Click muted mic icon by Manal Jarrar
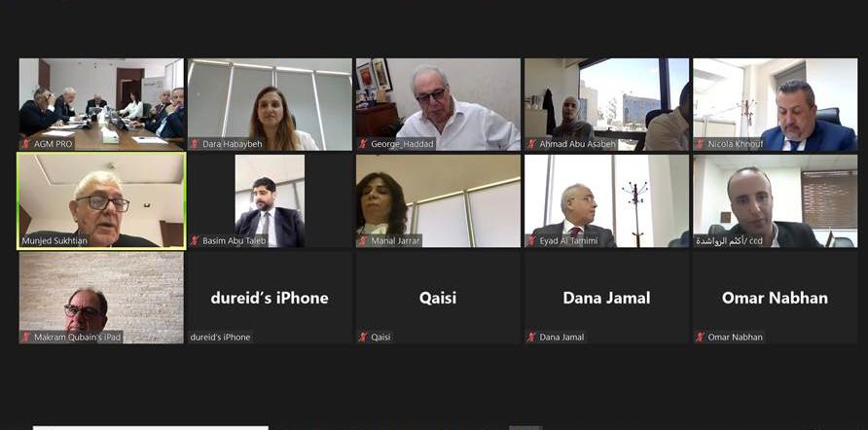 (x=363, y=240)
